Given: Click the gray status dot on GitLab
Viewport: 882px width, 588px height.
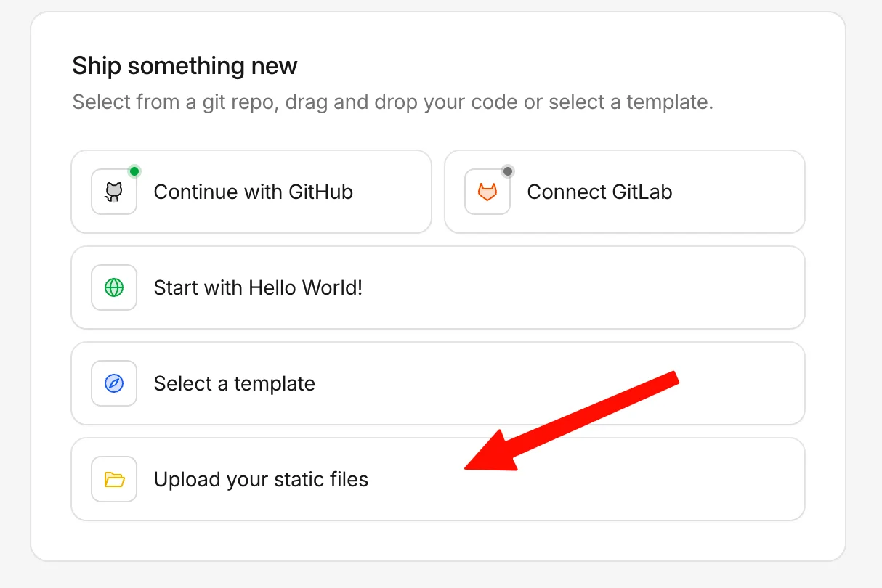Looking at the screenshot, I should point(507,171).
